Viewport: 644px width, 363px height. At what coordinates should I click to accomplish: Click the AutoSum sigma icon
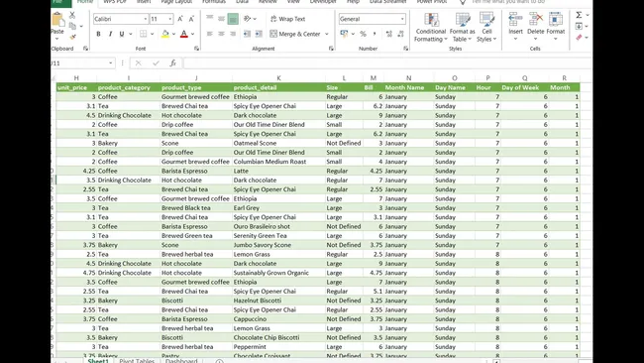click(579, 15)
